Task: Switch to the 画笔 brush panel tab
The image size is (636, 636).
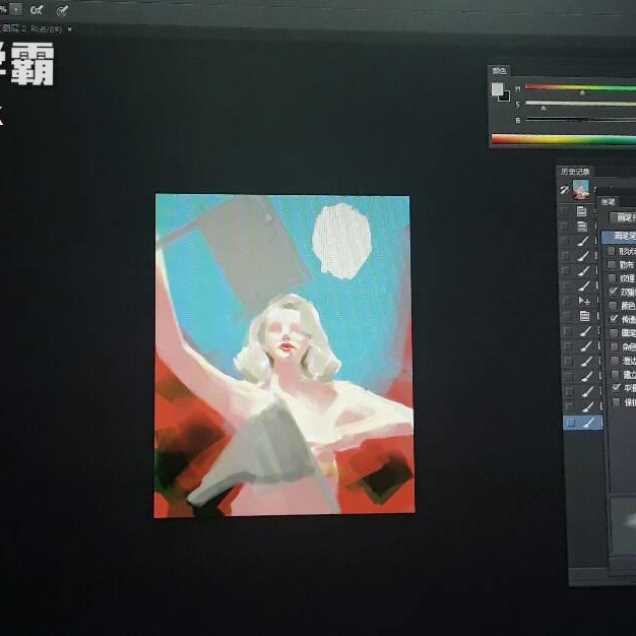Action: click(608, 202)
